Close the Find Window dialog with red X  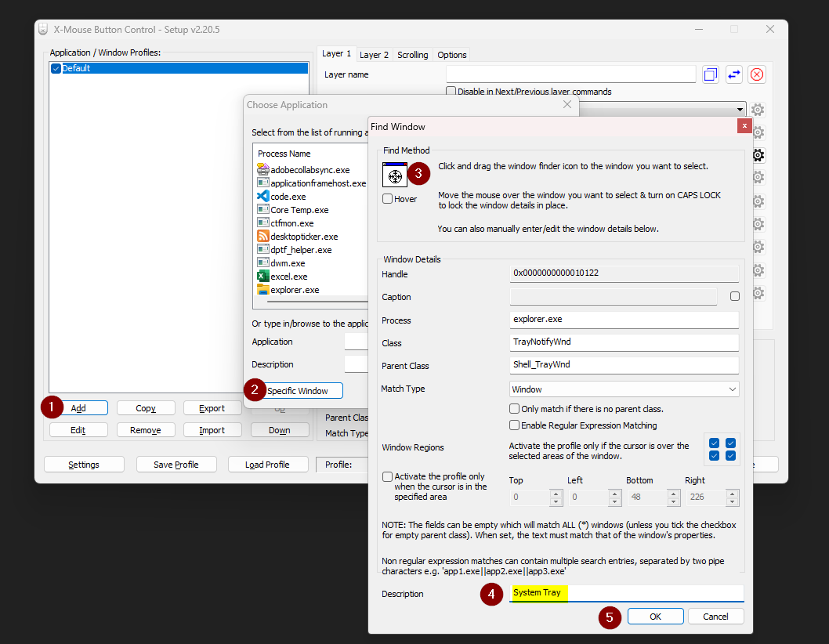(744, 126)
